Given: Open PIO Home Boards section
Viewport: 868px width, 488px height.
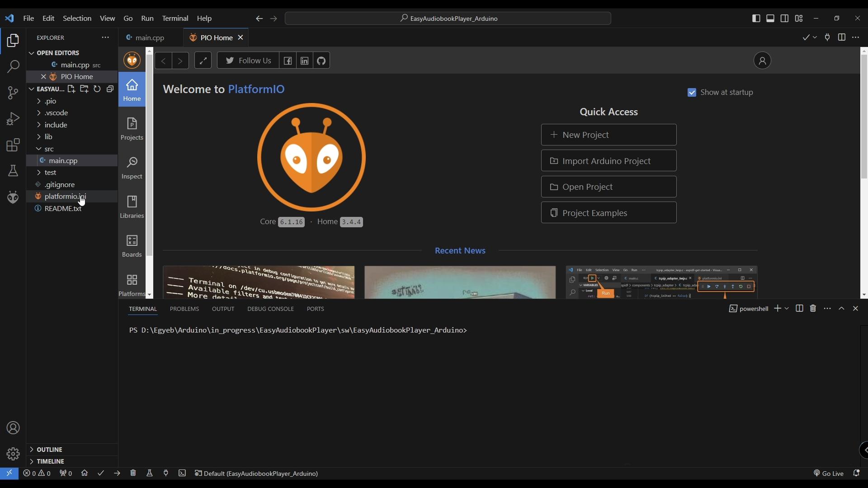Looking at the screenshot, I should (132, 246).
